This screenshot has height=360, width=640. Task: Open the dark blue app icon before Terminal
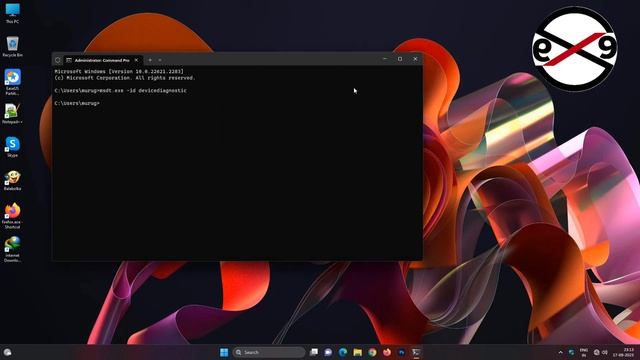click(402, 352)
